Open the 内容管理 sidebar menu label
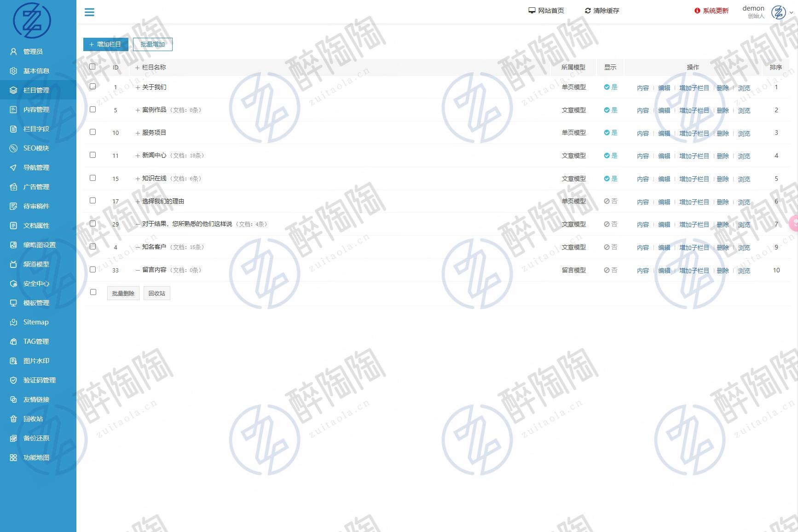 click(36, 110)
